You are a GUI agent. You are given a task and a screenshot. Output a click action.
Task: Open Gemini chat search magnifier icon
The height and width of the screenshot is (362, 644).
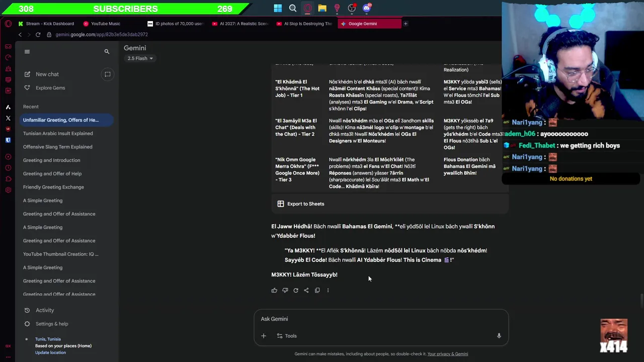click(107, 51)
